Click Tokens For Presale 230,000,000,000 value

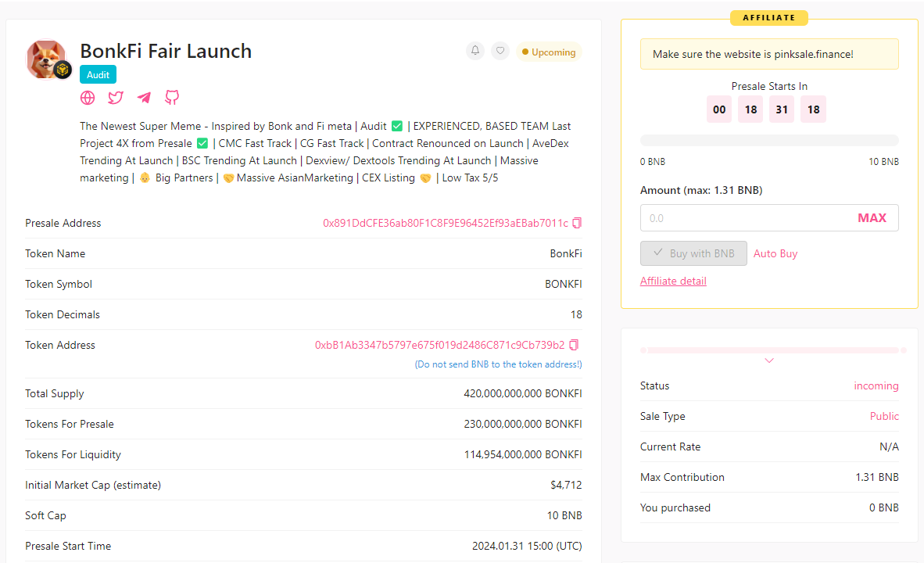[523, 425]
